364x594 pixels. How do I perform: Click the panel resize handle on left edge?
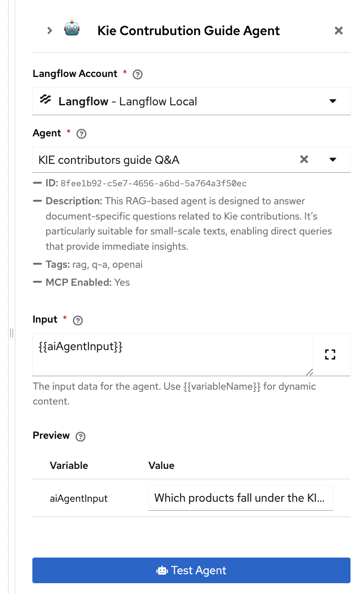pos(11,333)
